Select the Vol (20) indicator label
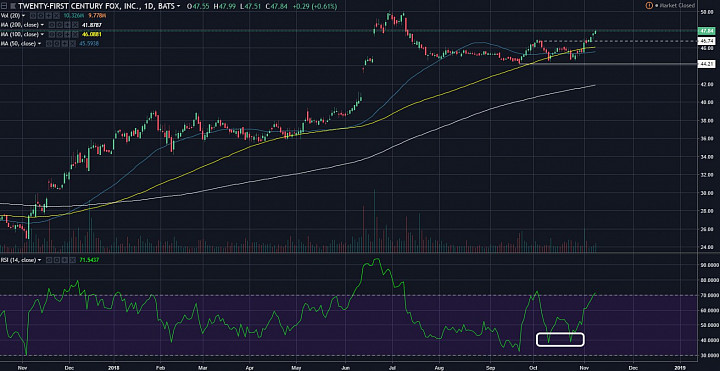The width and height of the screenshot is (720, 371). tap(10, 16)
